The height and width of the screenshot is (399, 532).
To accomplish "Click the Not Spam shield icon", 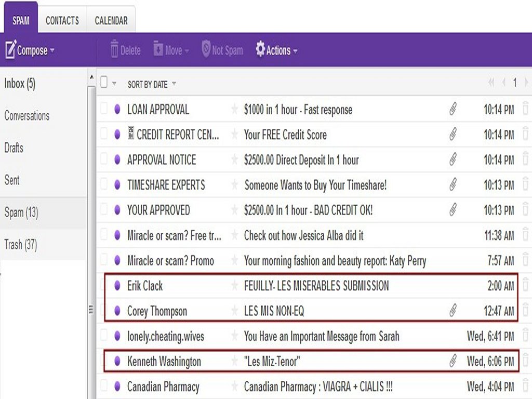I will click(206, 50).
